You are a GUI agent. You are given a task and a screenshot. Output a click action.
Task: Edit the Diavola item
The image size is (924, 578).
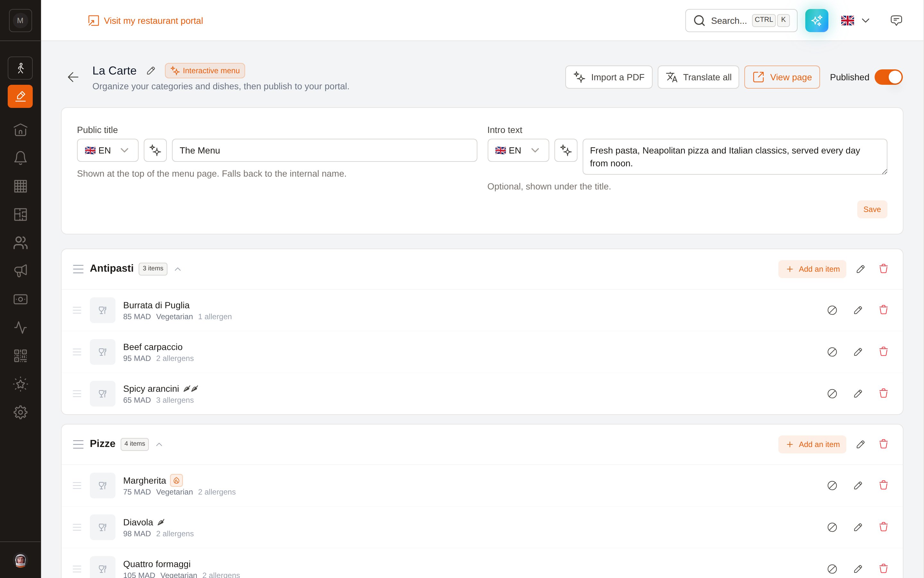[x=858, y=527]
